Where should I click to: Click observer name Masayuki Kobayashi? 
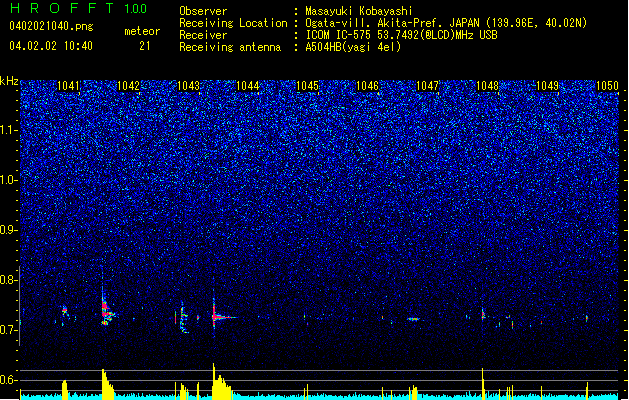(x=359, y=11)
